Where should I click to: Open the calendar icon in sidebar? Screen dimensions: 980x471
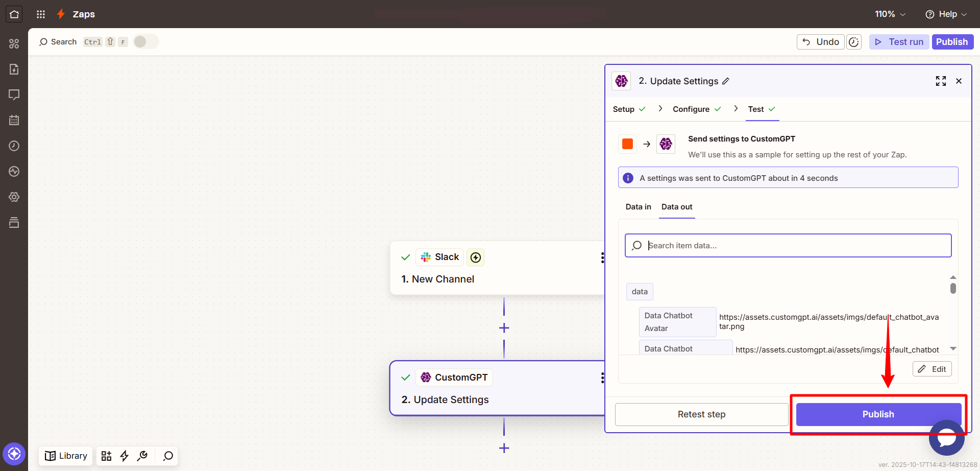[14, 121]
